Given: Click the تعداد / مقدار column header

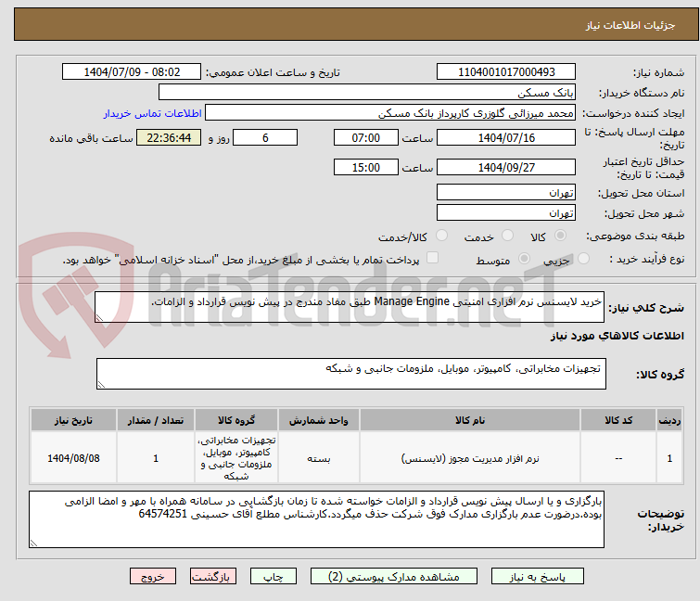Looking at the screenshot, I should (156, 420).
